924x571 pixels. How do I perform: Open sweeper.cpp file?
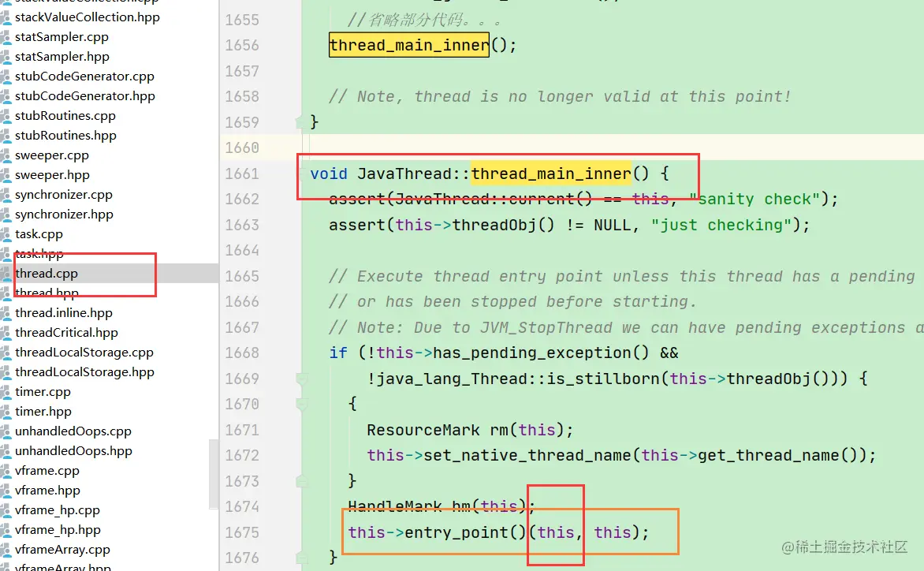tap(52, 155)
